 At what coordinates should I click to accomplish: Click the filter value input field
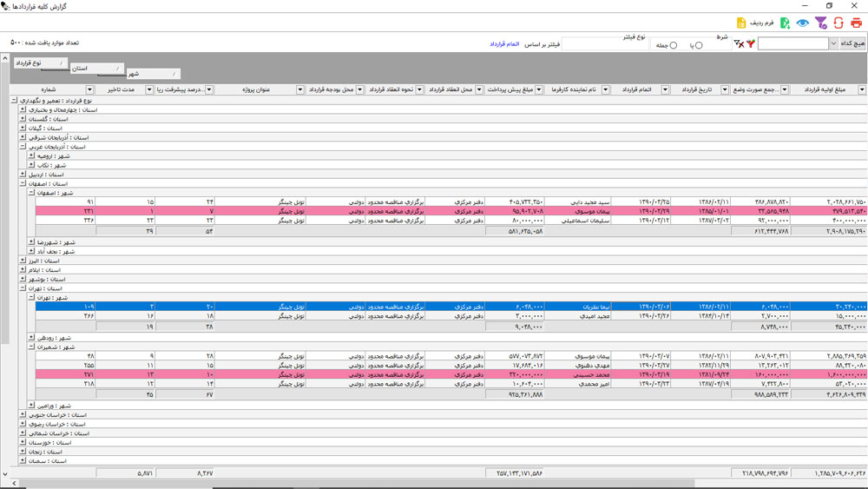coord(792,43)
